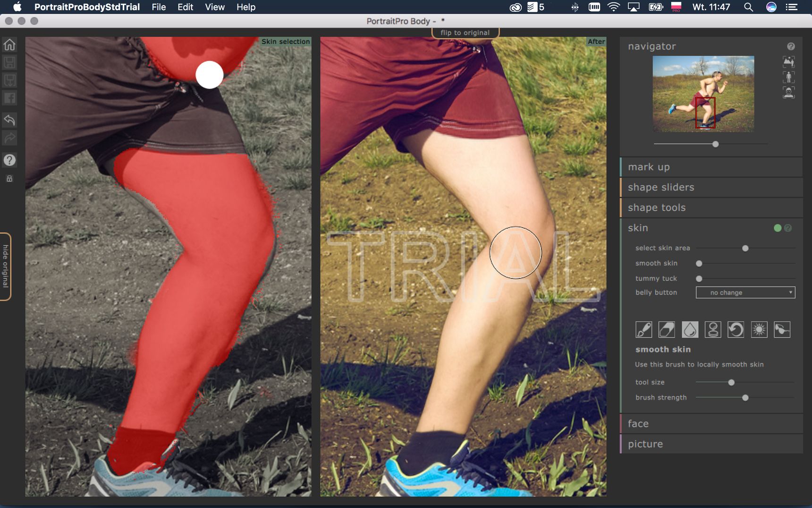Click the save-as export disk icon
This screenshot has height=508, width=812.
coord(9,80)
